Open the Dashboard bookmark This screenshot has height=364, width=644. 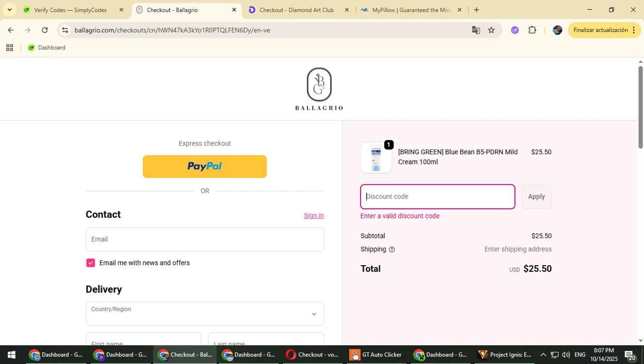pyautogui.click(x=46, y=48)
